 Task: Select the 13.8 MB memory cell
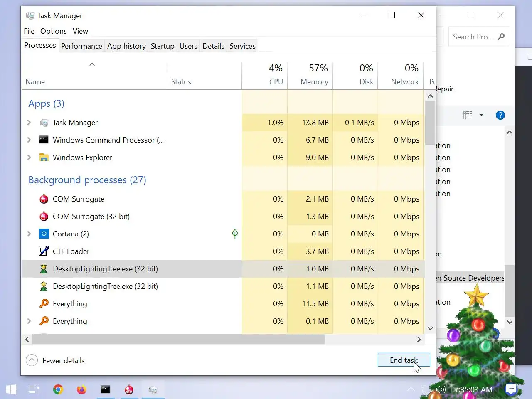point(310,123)
